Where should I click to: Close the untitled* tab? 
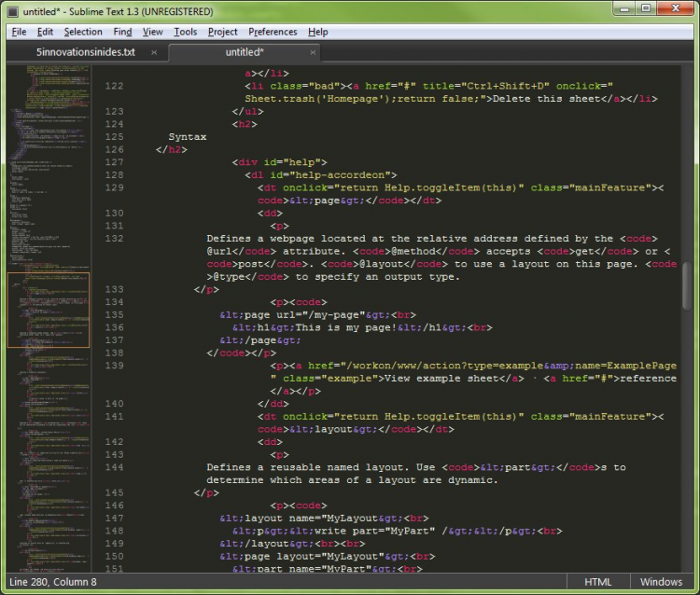tap(315, 52)
